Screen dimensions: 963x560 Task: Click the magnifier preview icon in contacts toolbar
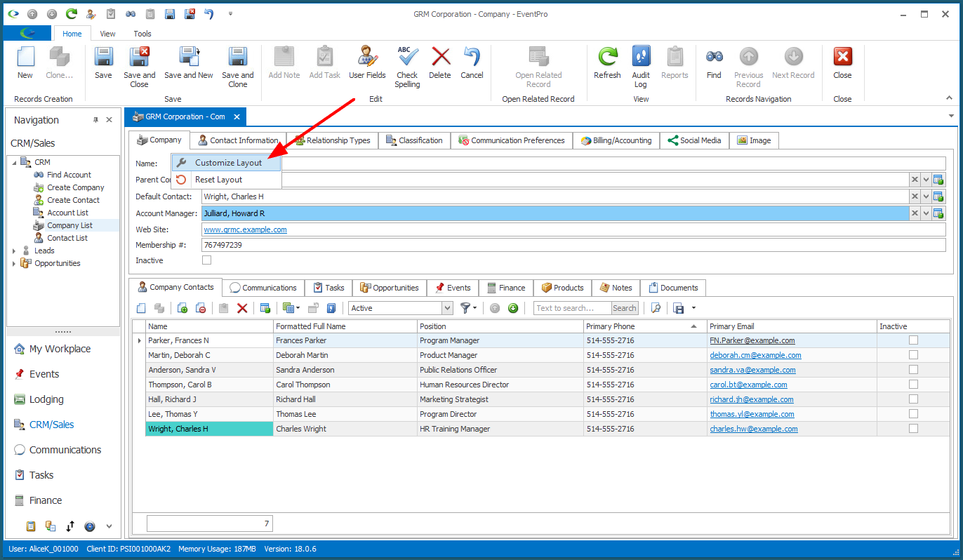tap(656, 308)
